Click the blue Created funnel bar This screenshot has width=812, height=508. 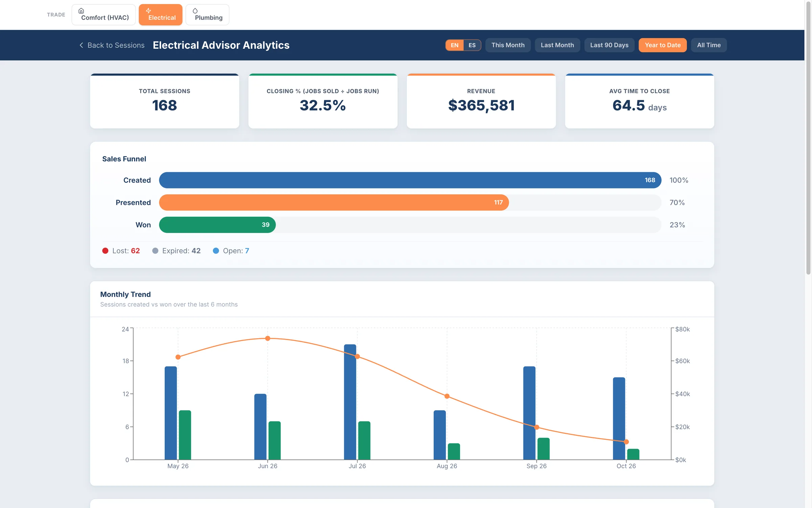tap(410, 180)
